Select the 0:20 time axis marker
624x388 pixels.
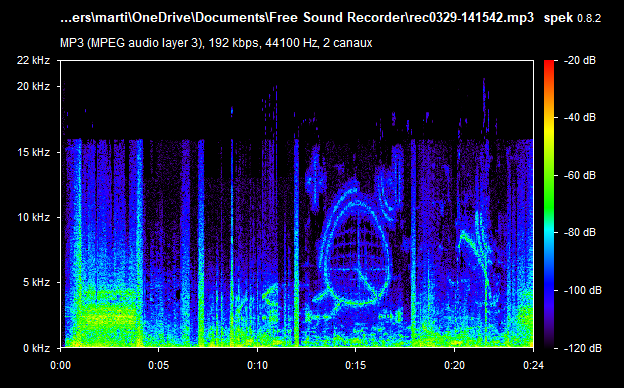click(454, 365)
